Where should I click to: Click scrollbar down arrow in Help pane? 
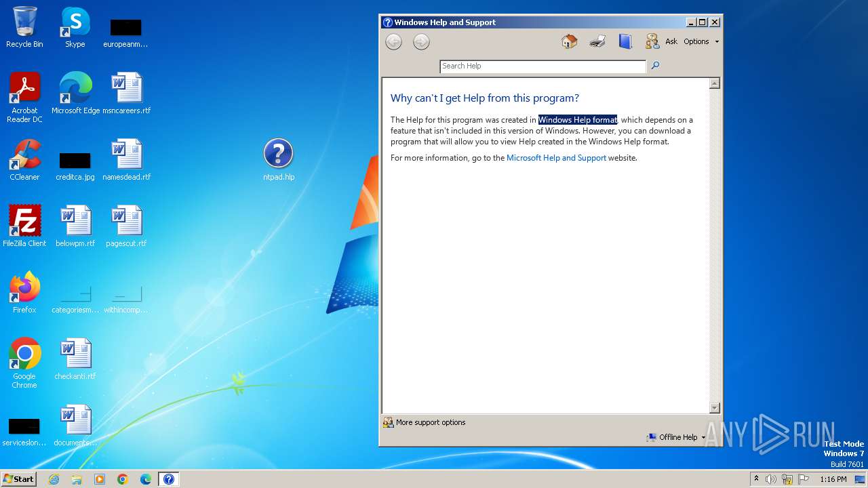[714, 407]
